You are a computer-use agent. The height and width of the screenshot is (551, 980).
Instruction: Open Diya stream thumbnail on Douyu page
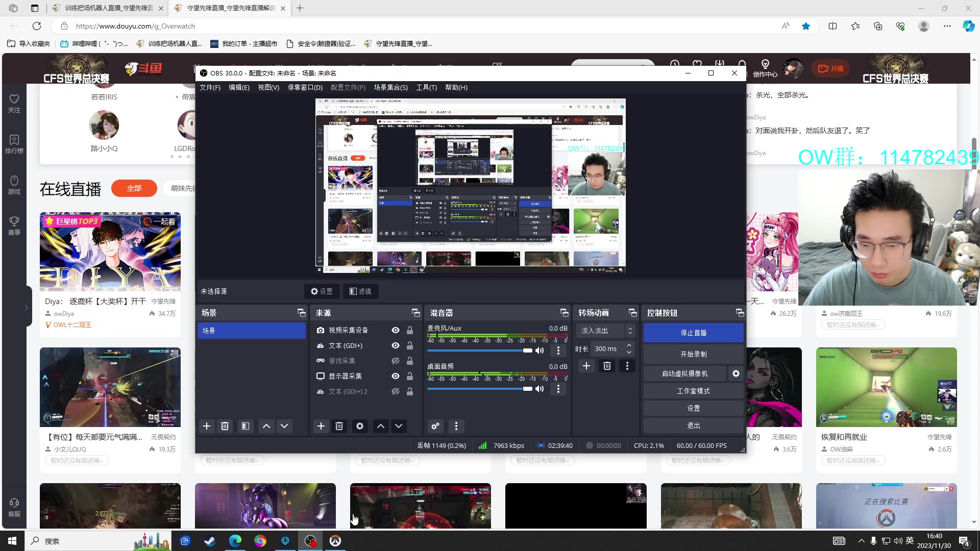click(110, 252)
